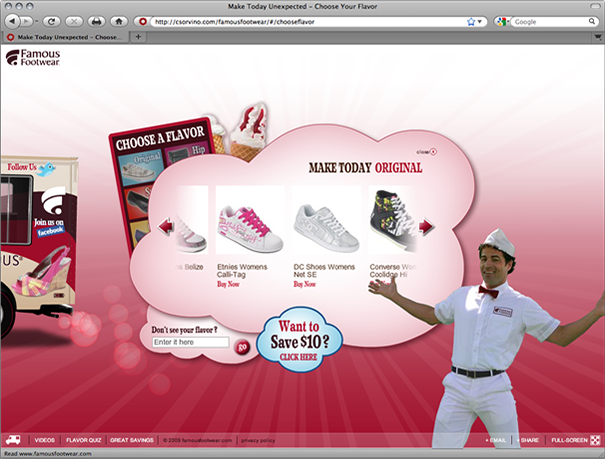Focus the Google search field
Screen dimensions: 605x459
(x=550, y=22)
